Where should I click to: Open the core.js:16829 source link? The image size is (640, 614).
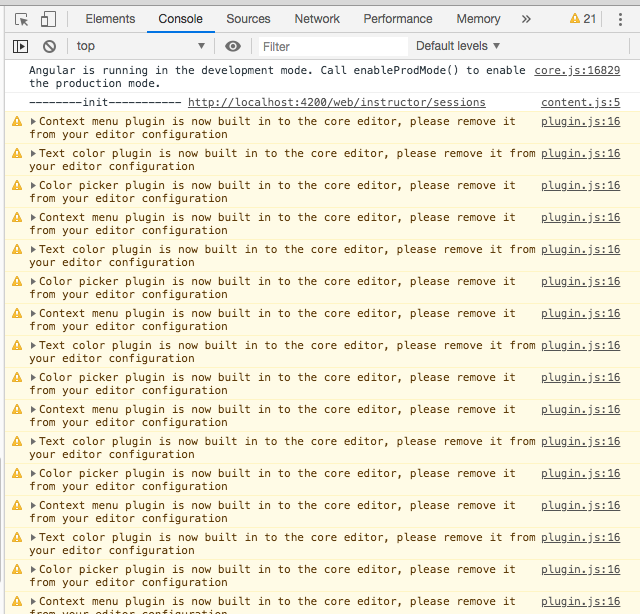point(577,70)
